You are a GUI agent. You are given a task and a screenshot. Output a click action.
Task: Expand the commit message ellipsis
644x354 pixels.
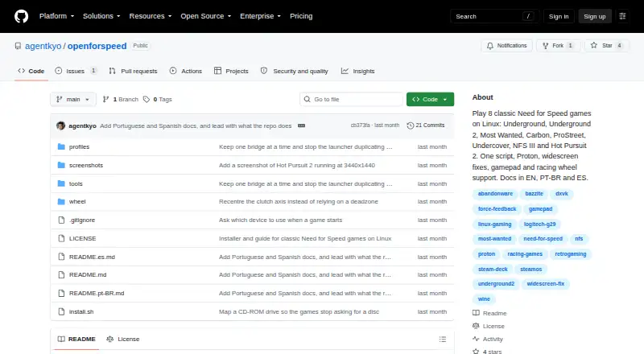click(x=301, y=126)
